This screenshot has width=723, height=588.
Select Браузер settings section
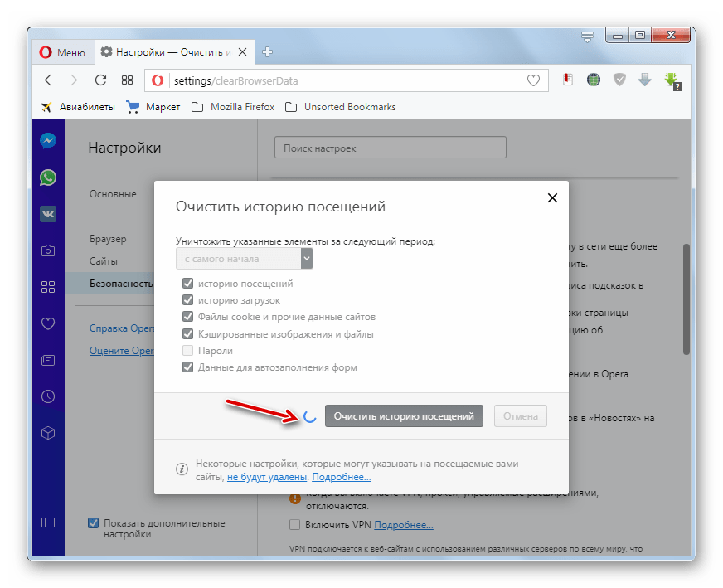click(x=108, y=239)
